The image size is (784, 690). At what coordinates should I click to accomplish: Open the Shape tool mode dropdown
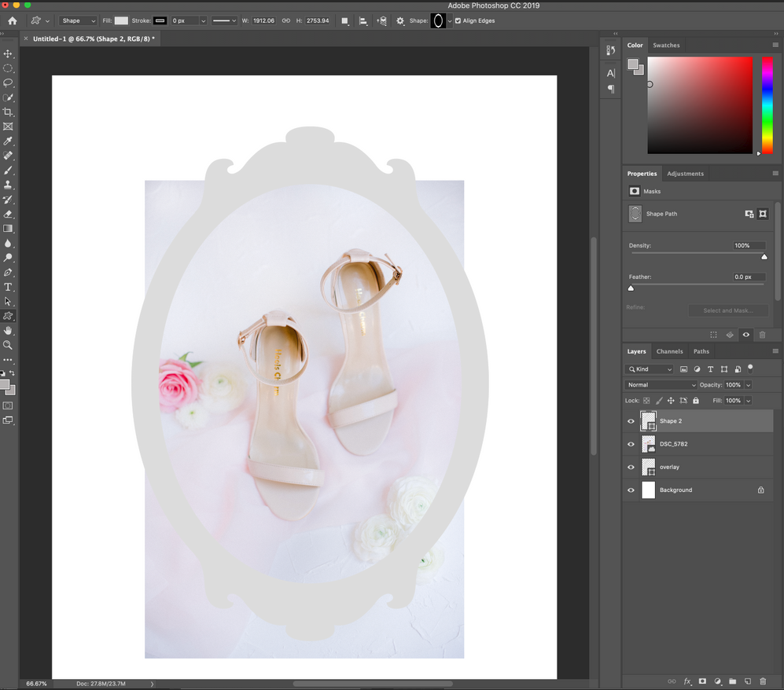pyautogui.click(x=76, y=20)
